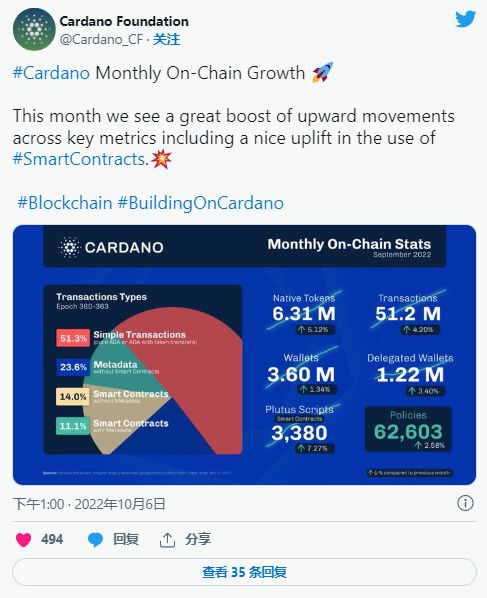Click the reply speech bubble icon
This screenshot has width=487, height=598.
coord(95,540)
